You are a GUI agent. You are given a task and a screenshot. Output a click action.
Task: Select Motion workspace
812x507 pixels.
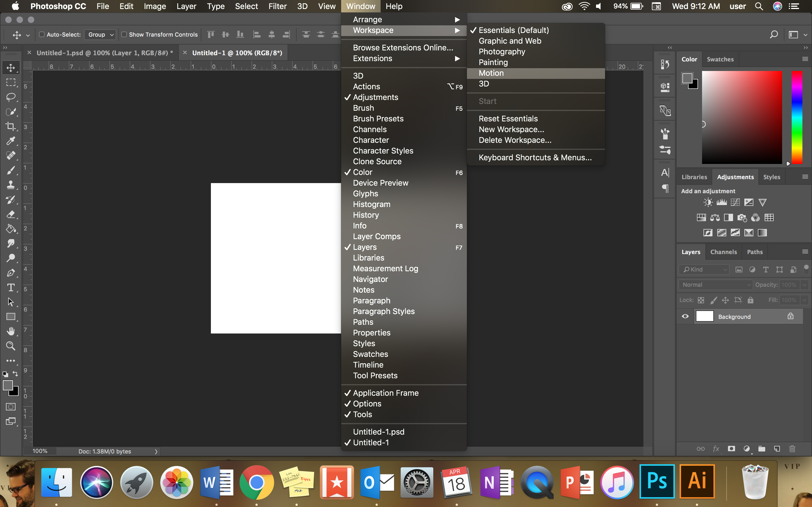(x=491, y=73)
